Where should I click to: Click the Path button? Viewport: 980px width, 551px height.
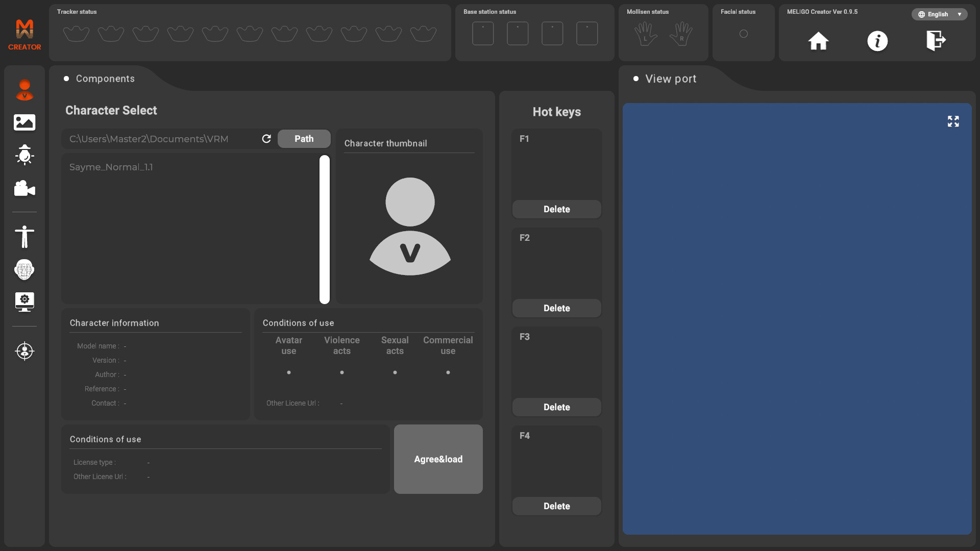[x=304, y=139]
